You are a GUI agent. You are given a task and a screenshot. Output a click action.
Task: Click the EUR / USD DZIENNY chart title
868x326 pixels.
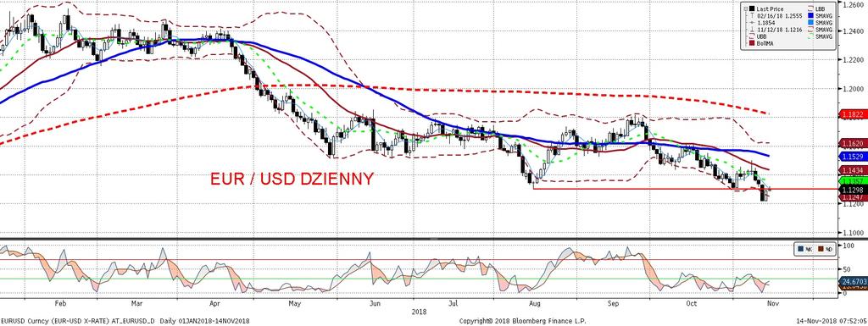pos(292,179)
